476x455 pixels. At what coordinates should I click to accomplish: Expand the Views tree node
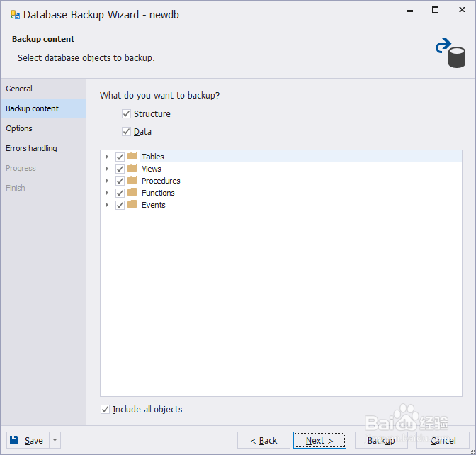pyautogui.click(x=106, y=169)
